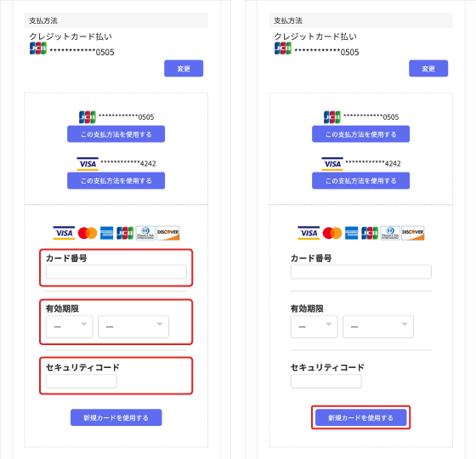Click the Mastercard logo in left panel
The height and width of the screenshot is (459, 476).
88,233
